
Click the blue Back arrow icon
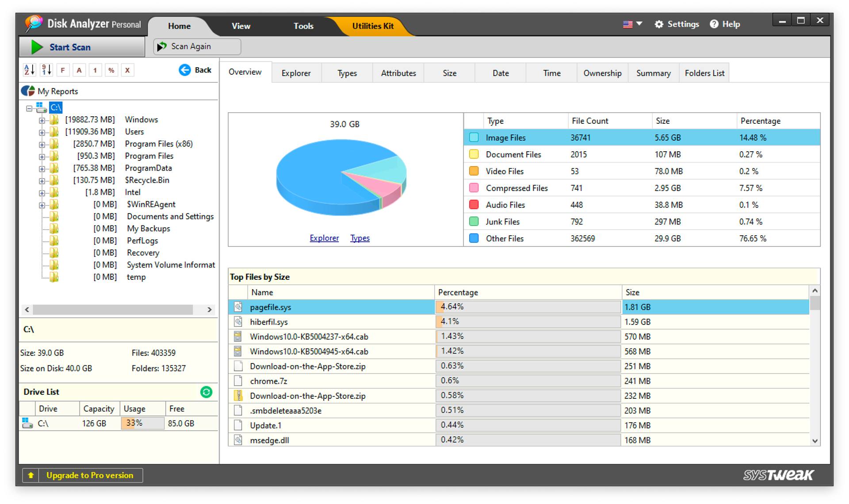[184, 70]
